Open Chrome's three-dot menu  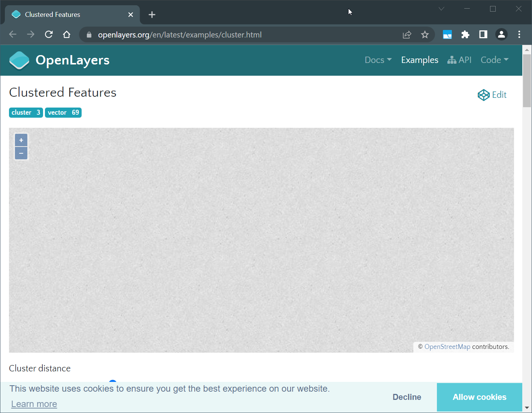(x=519, y=34)
